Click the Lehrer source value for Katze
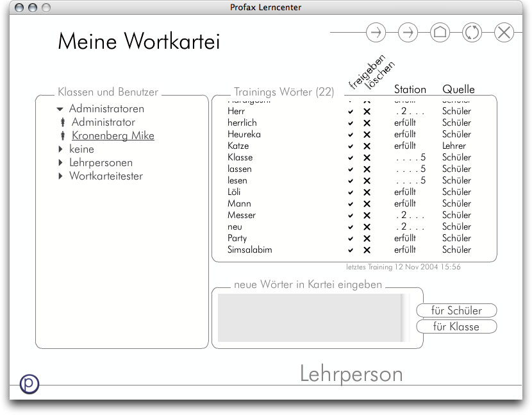Image resolution: width=532 pixels, height=415 pixels. click(x=454, y=146)
